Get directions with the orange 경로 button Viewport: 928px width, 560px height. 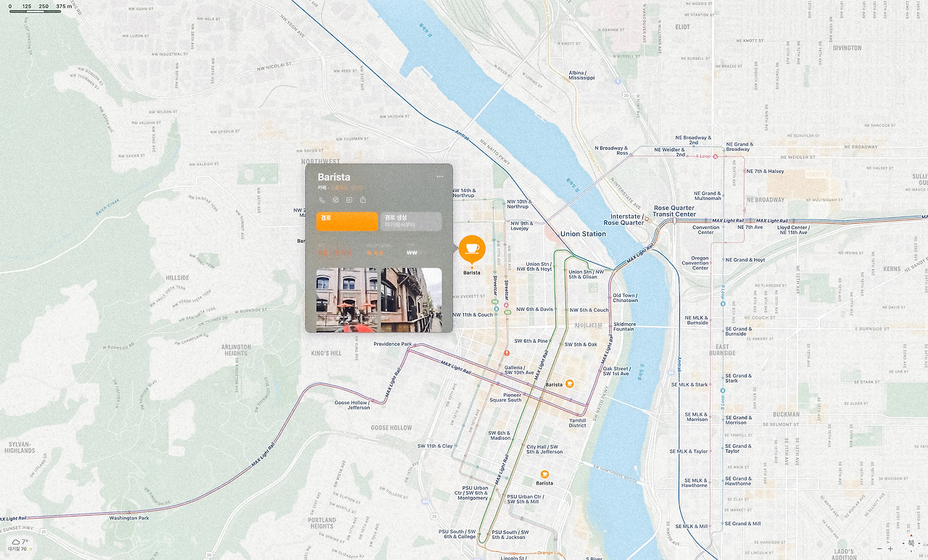pos(347,221)
